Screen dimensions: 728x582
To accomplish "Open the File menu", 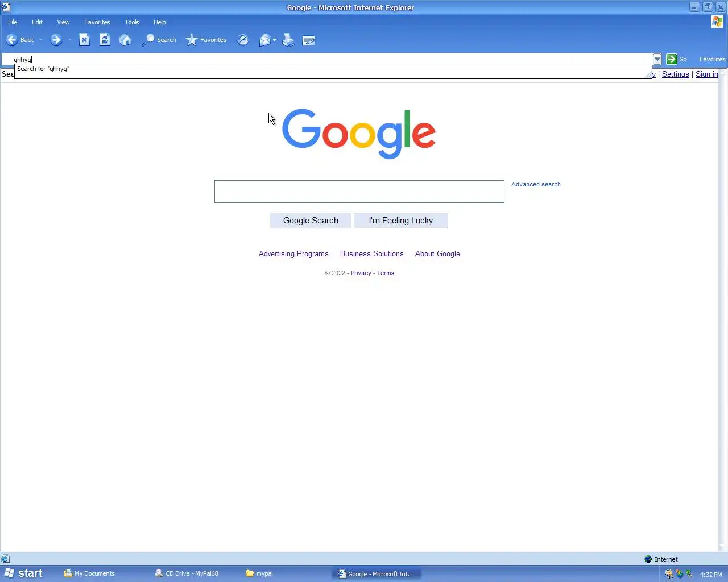I will (13, 22).
